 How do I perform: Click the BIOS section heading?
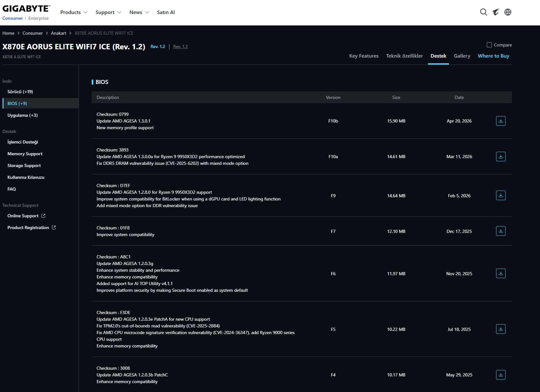pyautogui.click(x=102, y=82)
